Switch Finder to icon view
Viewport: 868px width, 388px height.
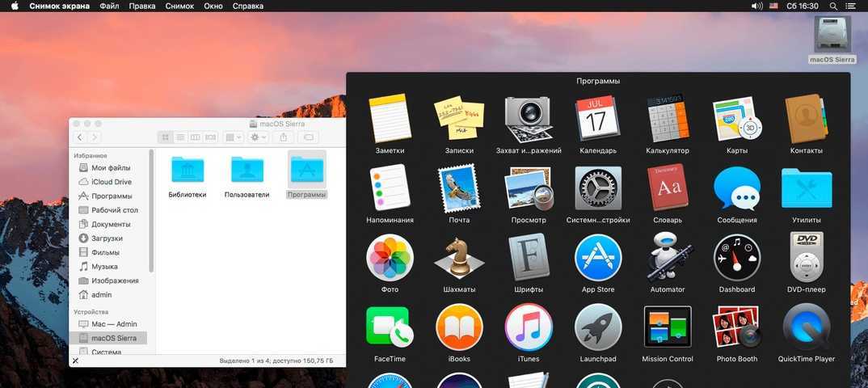click(x=166, y=137)
